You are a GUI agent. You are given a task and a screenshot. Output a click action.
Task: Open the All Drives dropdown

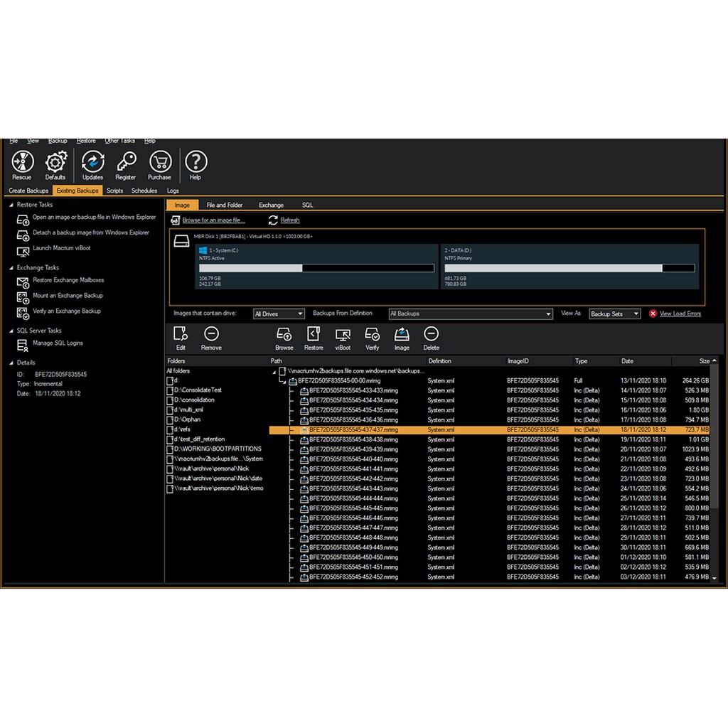coord(279,314)
